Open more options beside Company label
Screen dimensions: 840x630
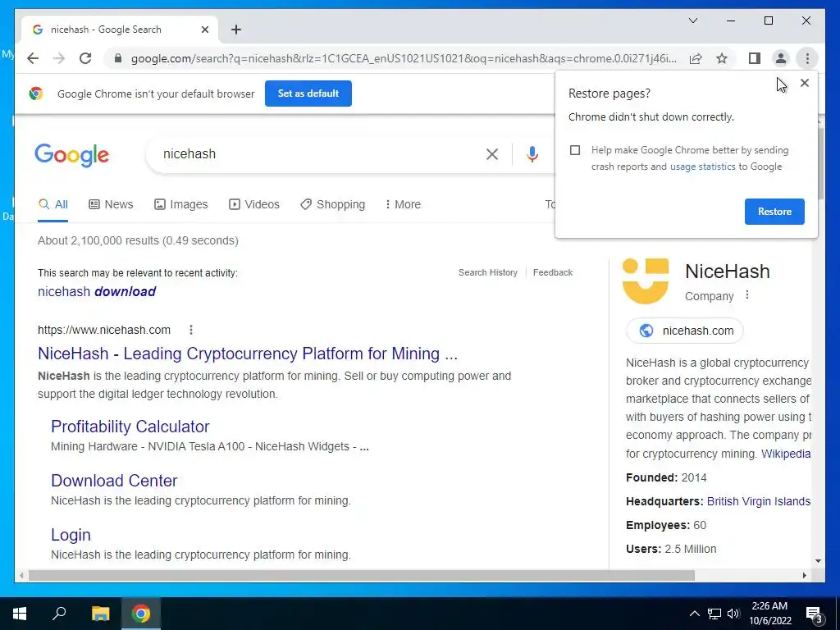pyautogui.click(x=746, y=295)
